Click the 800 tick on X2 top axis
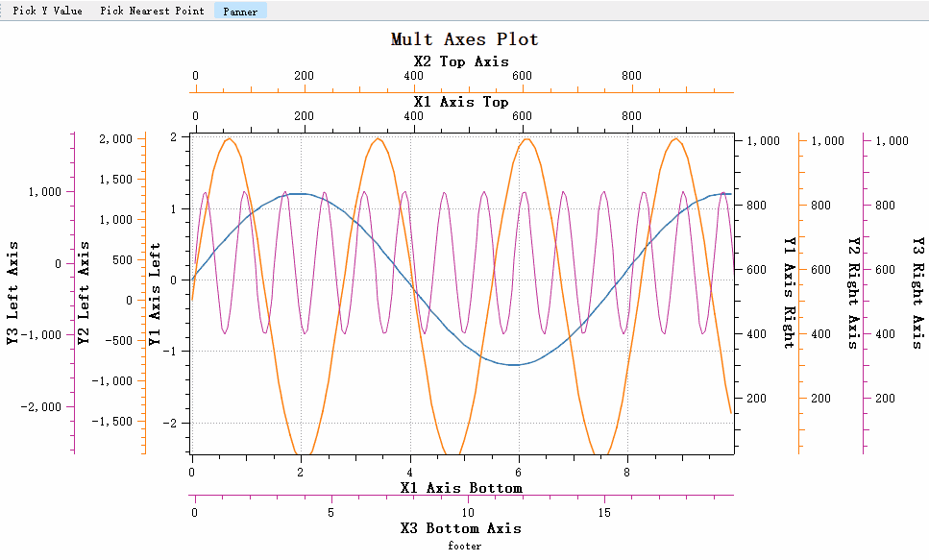The width and height of the screenshot is (929, 560). [x=631, y=76]
